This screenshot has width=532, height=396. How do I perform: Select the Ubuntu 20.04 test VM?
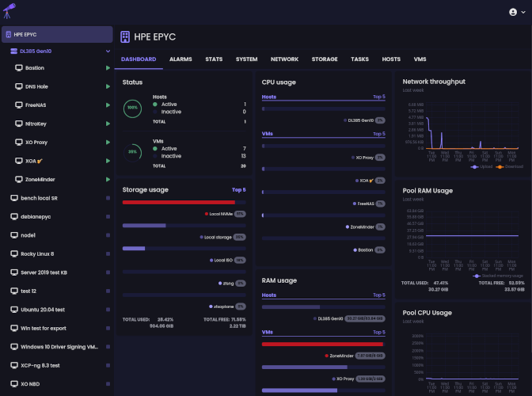(47, 310)
